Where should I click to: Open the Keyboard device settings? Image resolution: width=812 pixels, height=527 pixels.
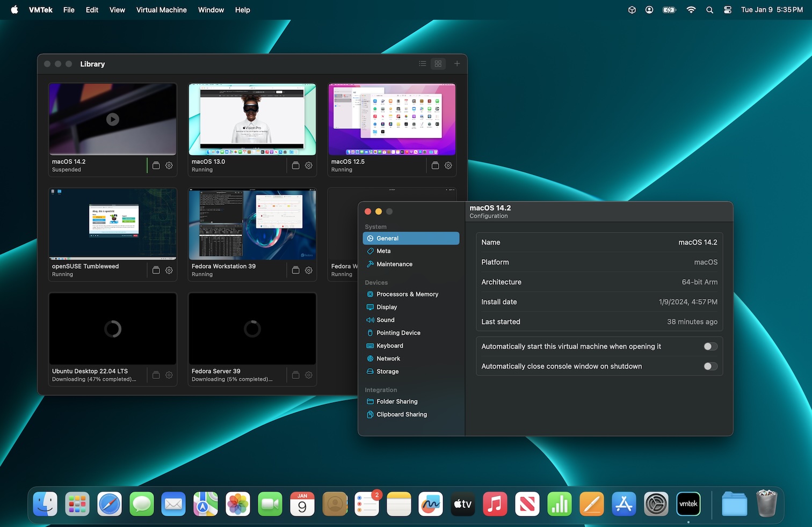[x=411, y=346]
